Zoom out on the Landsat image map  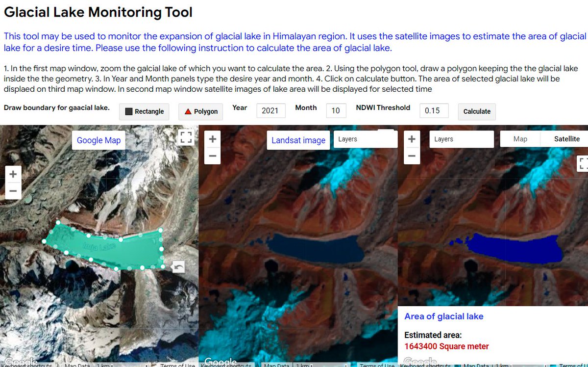(x=212, y=156)
